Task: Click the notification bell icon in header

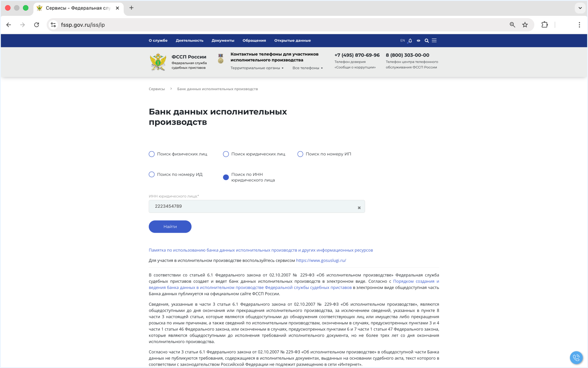Action: click(410, 41)
